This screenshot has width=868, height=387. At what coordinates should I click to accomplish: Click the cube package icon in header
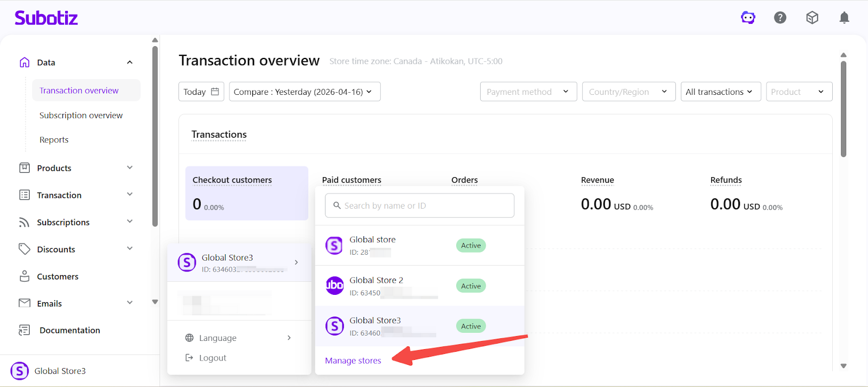pyautogui.click(x=812, y=18)
